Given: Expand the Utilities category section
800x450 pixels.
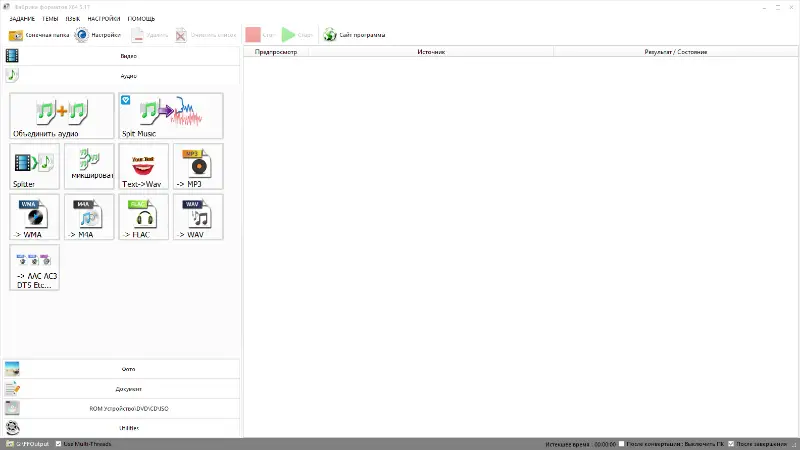Looking at the screenshot, I should click(x=121, y=428).
